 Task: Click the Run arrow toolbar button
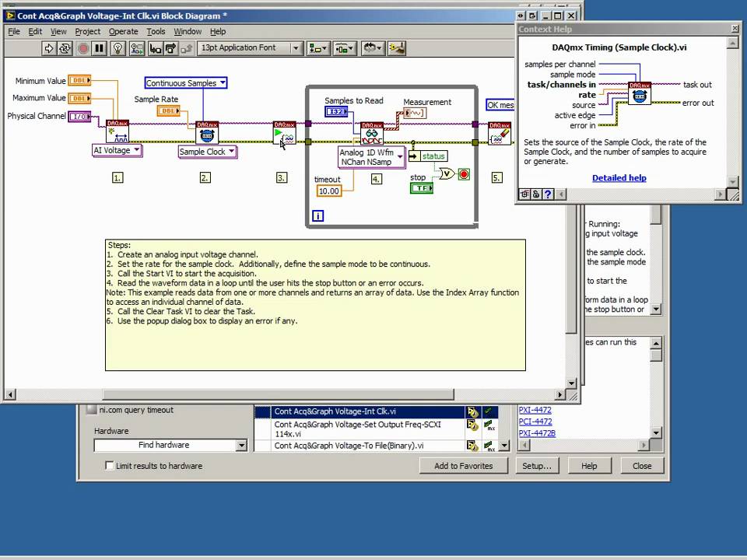tap(48, 48)
